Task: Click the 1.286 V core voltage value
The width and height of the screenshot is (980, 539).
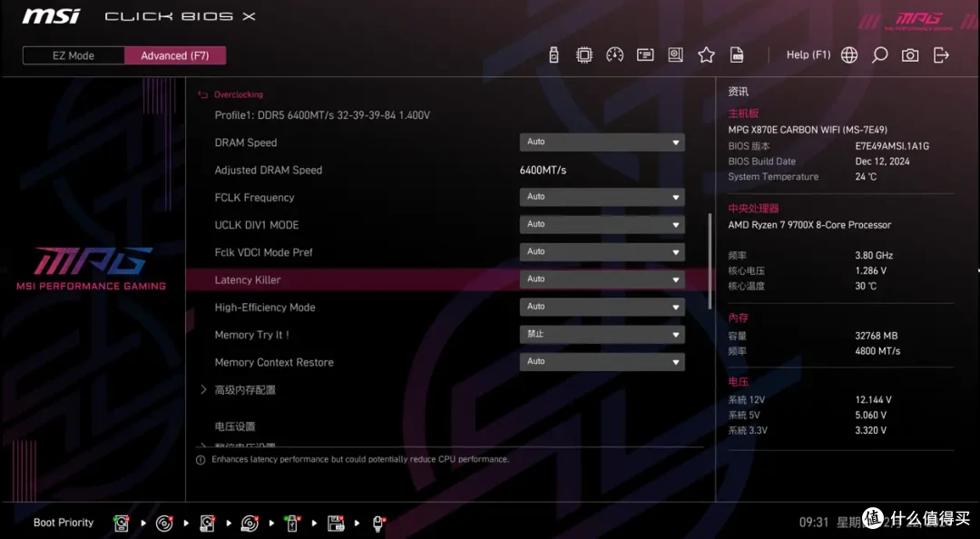Action: 870,271
